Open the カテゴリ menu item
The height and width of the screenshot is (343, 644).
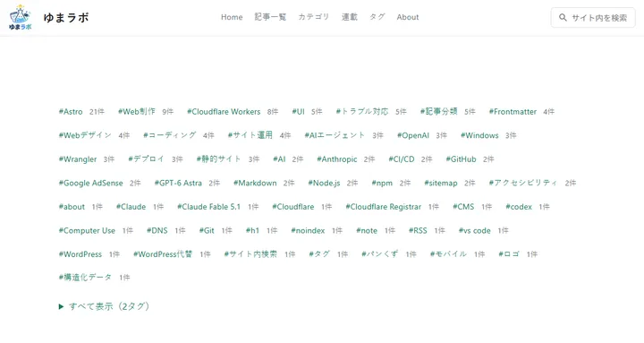coord(314,17)
